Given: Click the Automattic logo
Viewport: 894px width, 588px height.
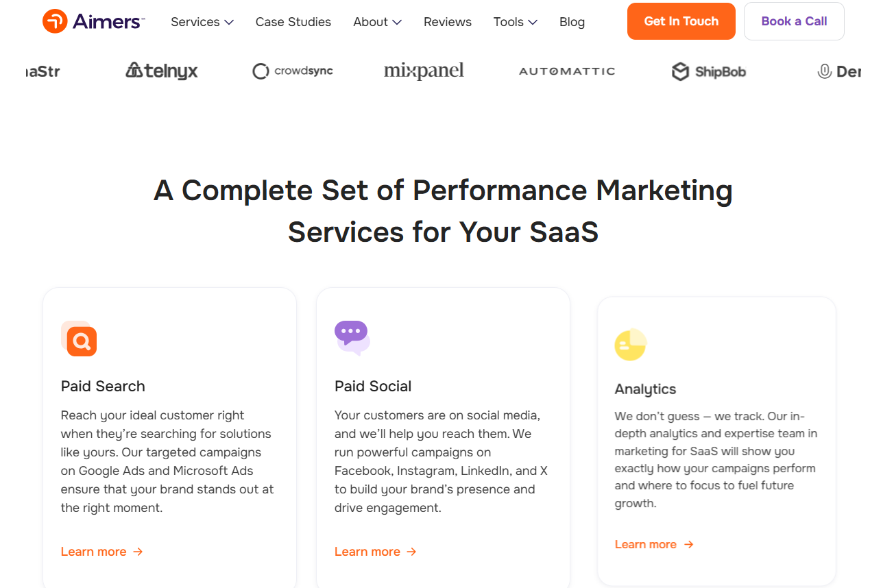Looking at the screenshot, I should 567,71.
